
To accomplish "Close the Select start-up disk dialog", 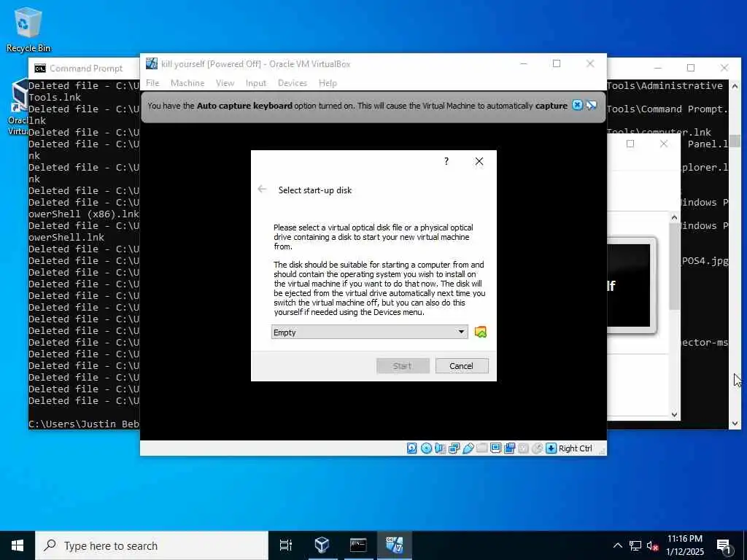I will (x=479, y=161).
